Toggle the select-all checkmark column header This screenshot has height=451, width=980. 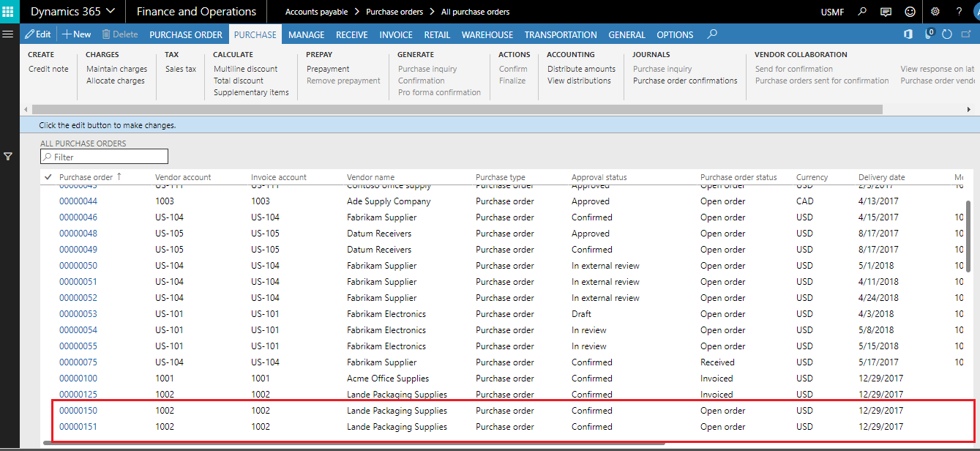[x=48, y=176]
